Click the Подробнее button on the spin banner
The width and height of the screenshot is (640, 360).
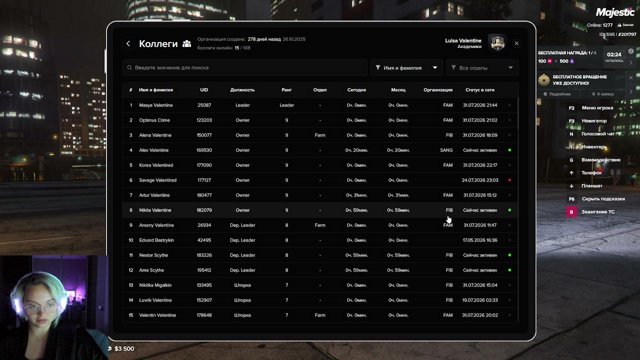558,94
